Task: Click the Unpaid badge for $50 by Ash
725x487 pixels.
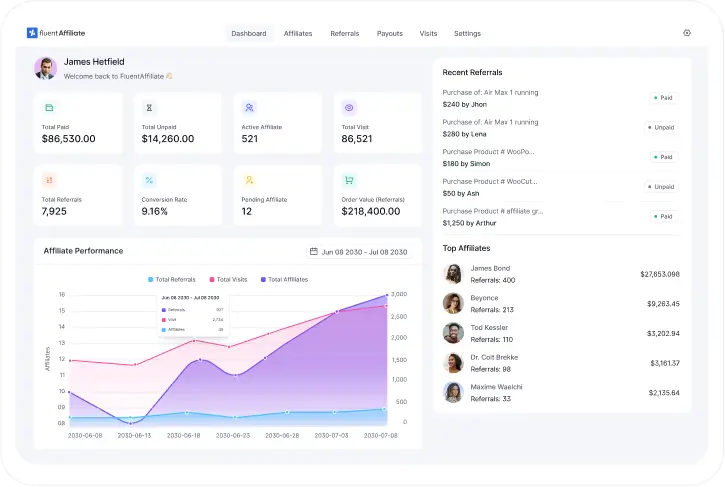Action: (661, 186)
